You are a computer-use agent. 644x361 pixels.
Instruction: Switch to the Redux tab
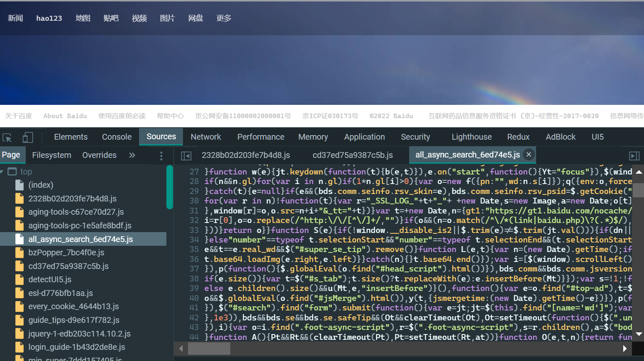518,137
